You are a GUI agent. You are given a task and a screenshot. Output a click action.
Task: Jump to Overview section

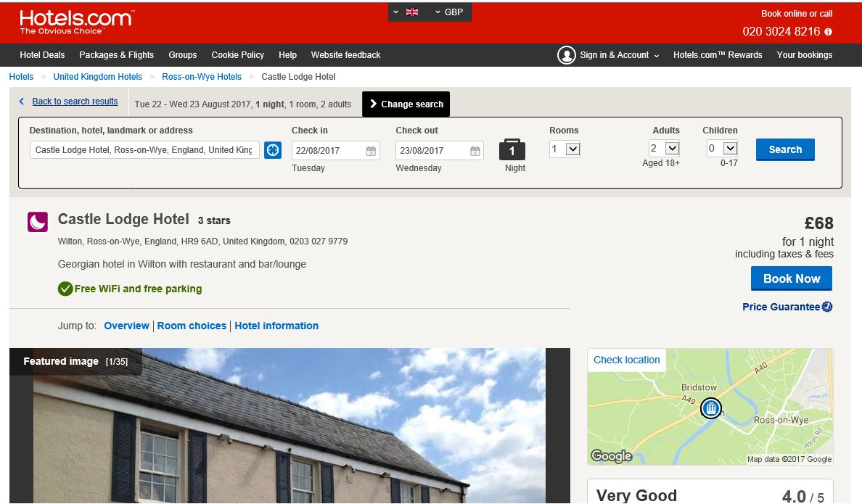click(x=126, y=326)
